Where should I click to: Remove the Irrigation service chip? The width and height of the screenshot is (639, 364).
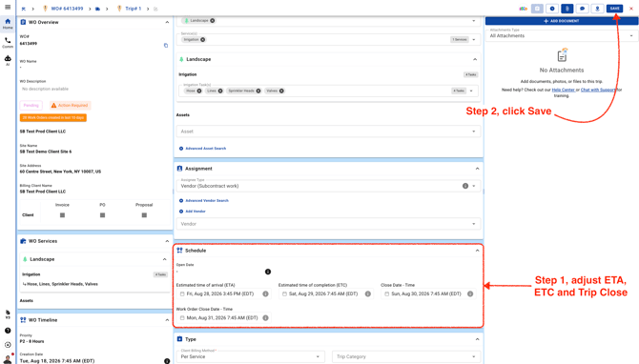coord(202,39)
